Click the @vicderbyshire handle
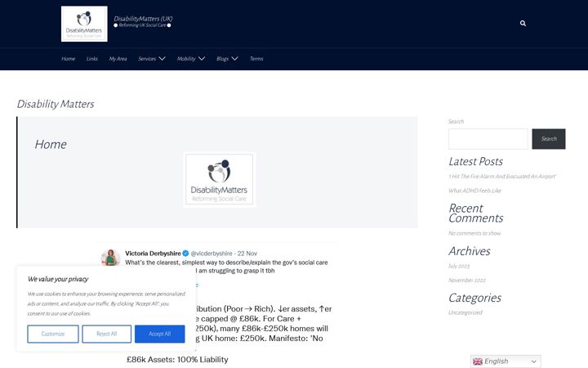Image resolution: width=588 pixels, height=368 pixels. (212, 254)
